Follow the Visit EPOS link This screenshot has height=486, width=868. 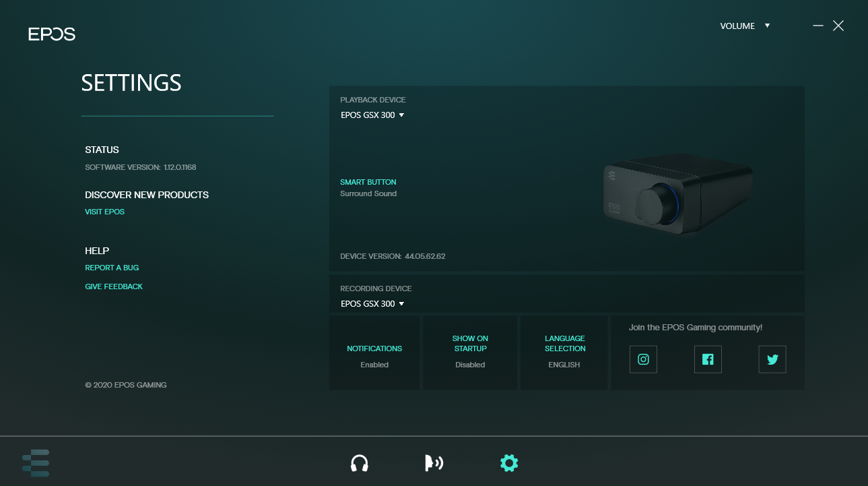tap(104, 212)
